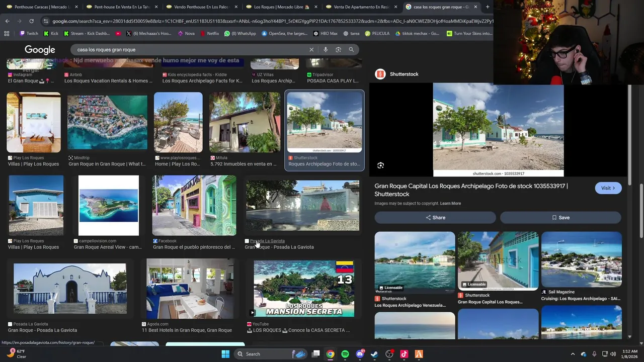The width and height of the screenshot is (644, 362).
Task: Open Sail Magazine Cruising Los Roques image
Action: coord(582,259)
